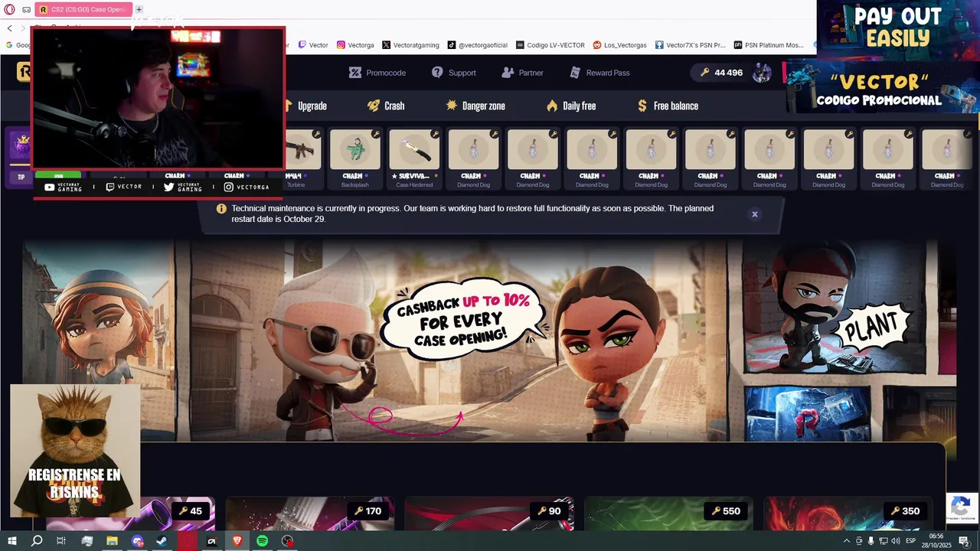Click the 44 496 key balance
980x551 pixels.
(x=720, y=73)
